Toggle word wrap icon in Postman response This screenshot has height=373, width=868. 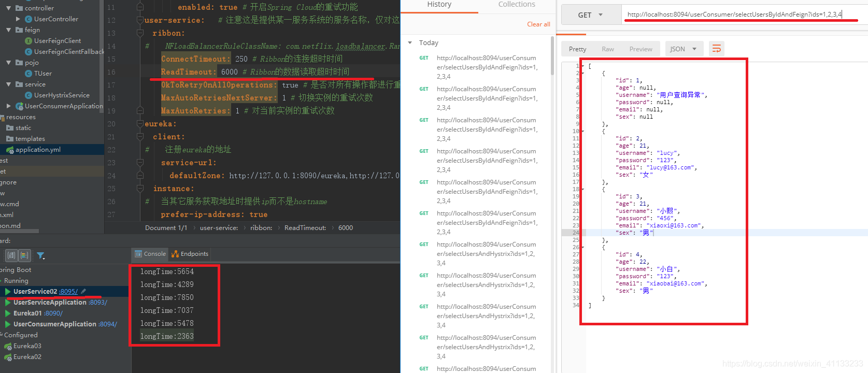pos(717,49)
